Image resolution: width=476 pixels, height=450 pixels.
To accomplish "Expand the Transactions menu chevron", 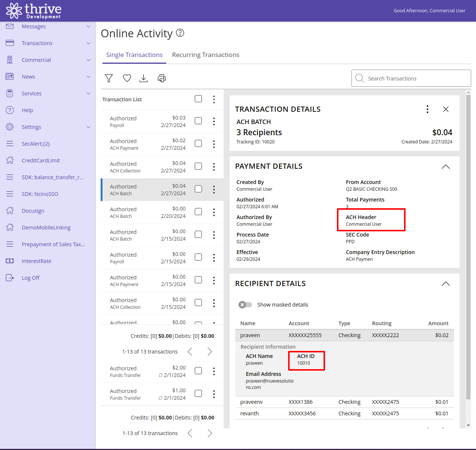I will (x=89, y=43).
